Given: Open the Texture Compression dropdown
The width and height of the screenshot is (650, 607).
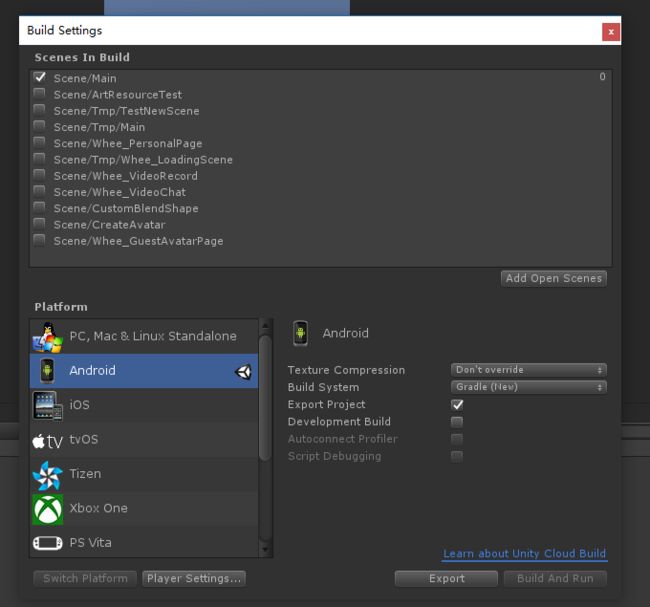Looking at the screenshot, I should pos(529,370).
